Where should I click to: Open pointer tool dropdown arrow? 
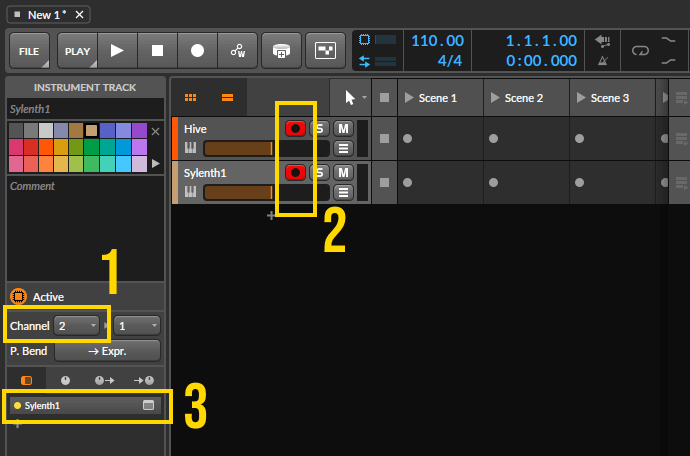[x=364, y=97]
